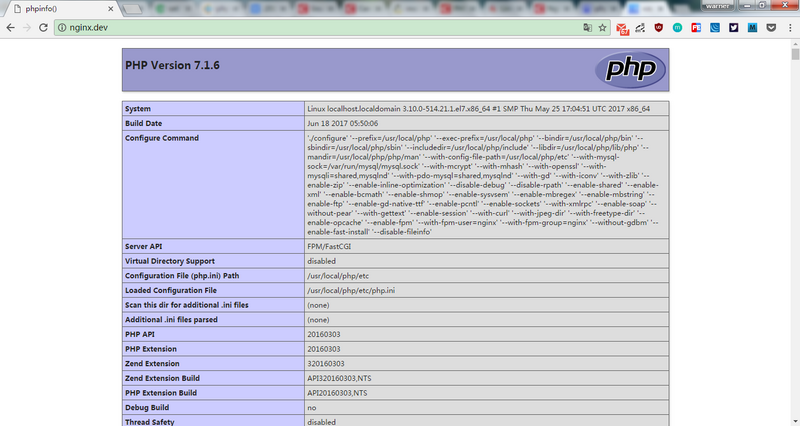800x426 pixels.
Task: Click the forward navigation arrow
Action: click(x=27, y=28)
